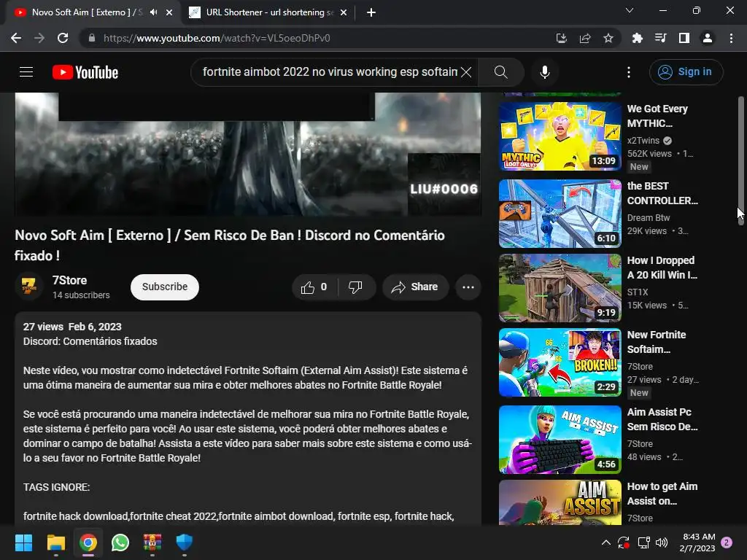The width and height of the screenshot is (747, 560).
Task: Show hidden system tray icons
Action: 606,542
